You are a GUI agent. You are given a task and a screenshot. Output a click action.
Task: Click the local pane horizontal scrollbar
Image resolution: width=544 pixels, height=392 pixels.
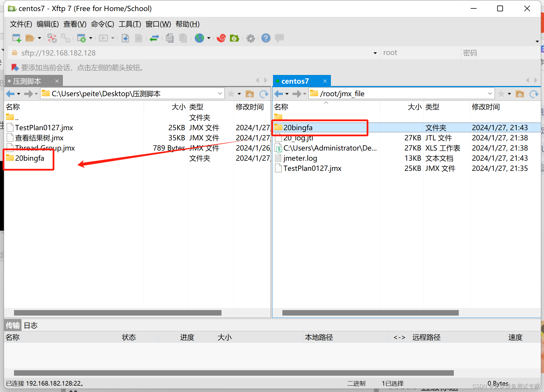pyautogui.click(x=118, y=313)
